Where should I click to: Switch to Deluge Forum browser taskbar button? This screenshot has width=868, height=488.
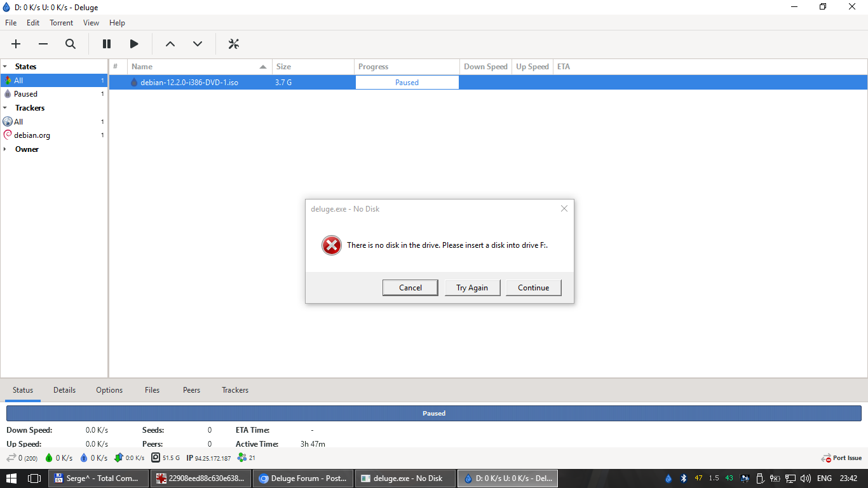303,478
